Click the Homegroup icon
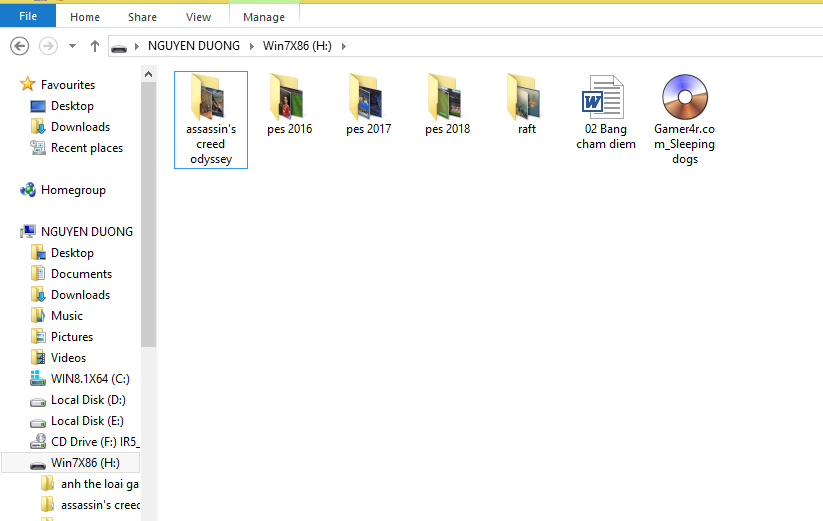Screen dimensions: 823x521 [x=28, y=190]
